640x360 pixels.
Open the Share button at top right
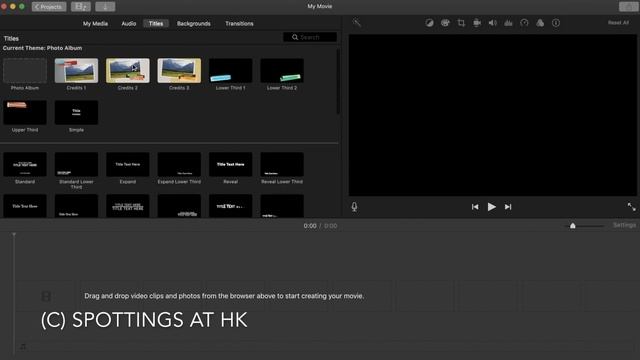click(629, 7)
